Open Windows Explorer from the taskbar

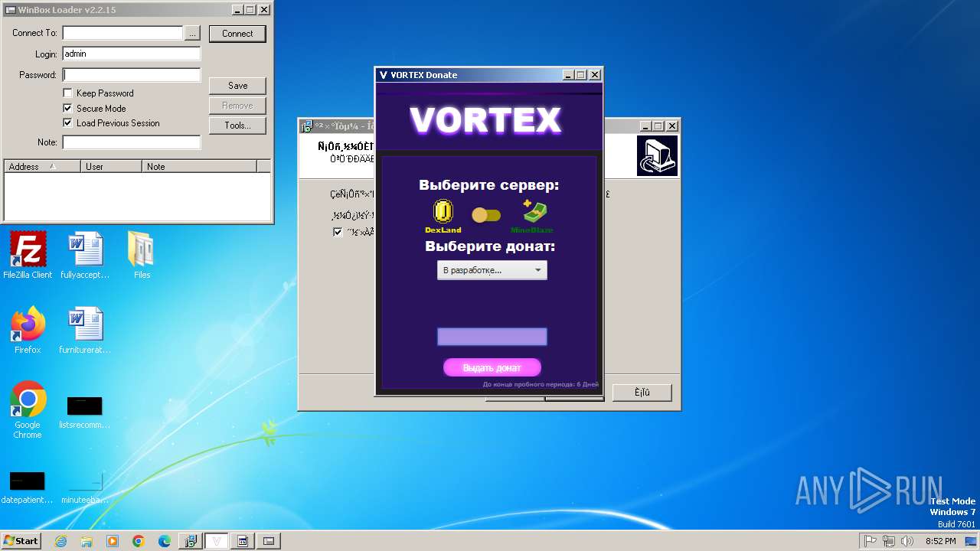[x=87, y=541]
